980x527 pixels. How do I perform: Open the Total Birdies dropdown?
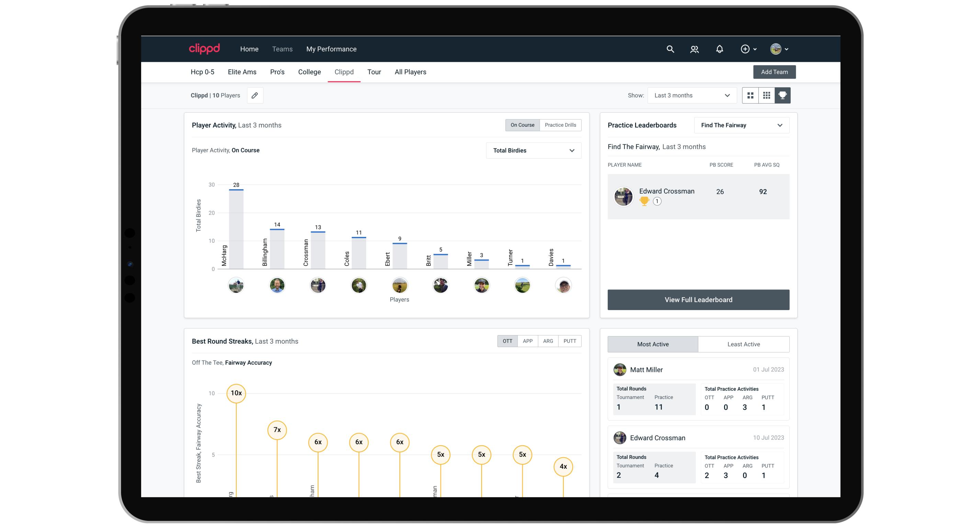[x=533, y=151]
